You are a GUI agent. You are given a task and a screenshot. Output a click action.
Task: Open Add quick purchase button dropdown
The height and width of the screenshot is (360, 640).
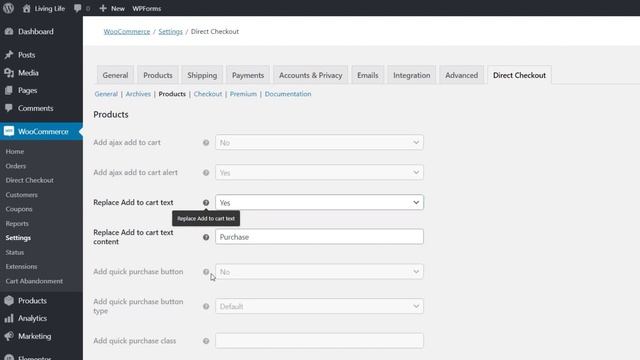tap(319, 271)
